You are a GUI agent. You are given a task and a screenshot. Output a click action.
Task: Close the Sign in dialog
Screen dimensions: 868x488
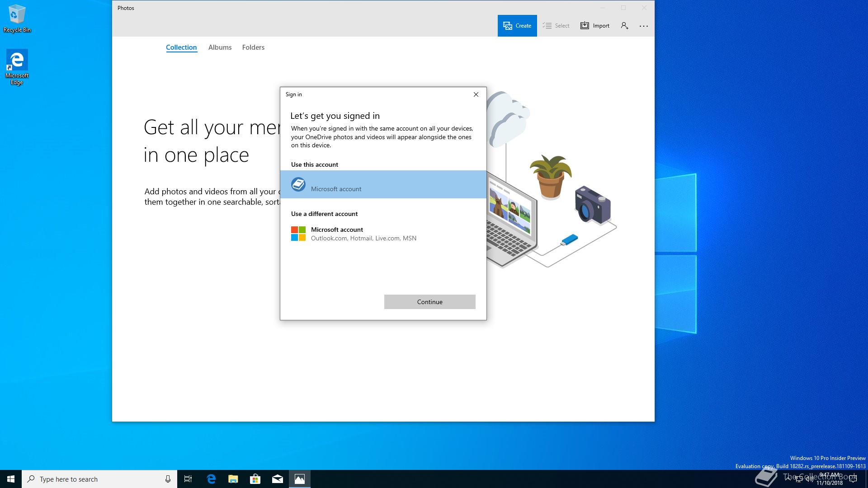(476, 94)
